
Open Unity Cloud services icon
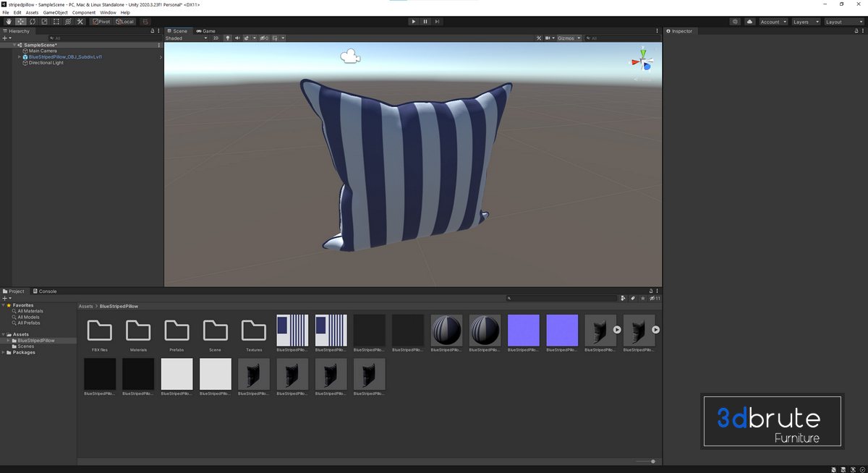750,22
